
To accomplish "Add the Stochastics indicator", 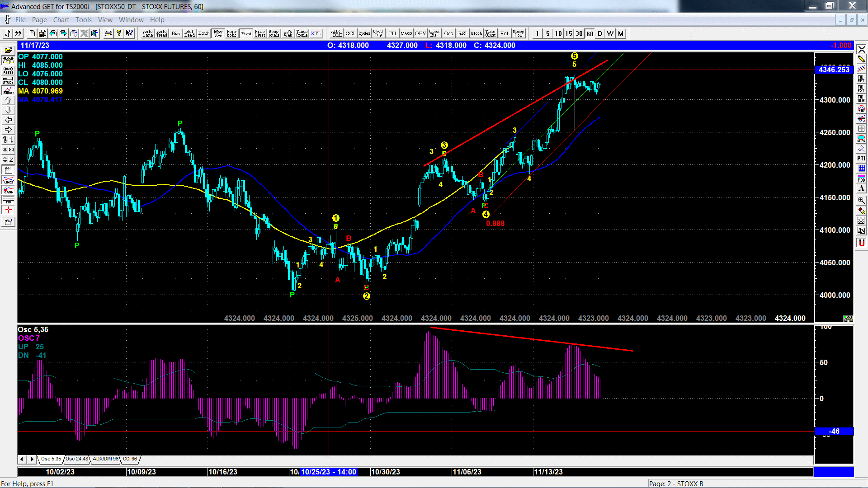I will tap(476, 33).
